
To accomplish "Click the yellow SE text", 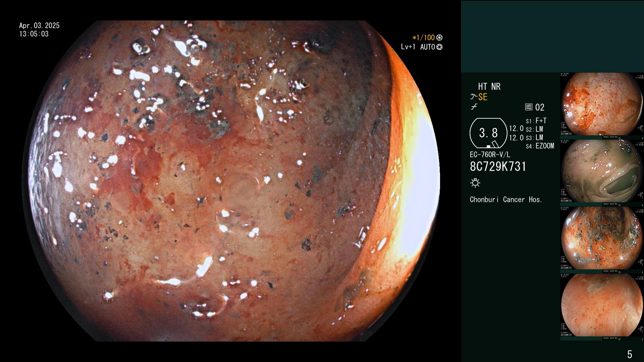I will coord(483,97).
